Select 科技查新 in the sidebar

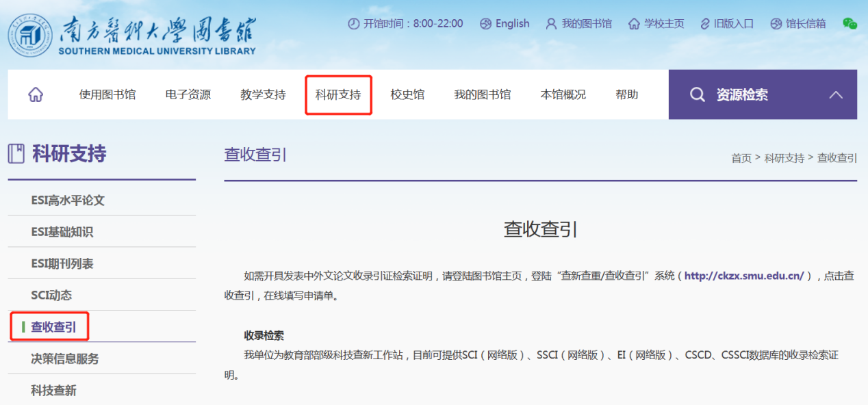click(53, 391)
